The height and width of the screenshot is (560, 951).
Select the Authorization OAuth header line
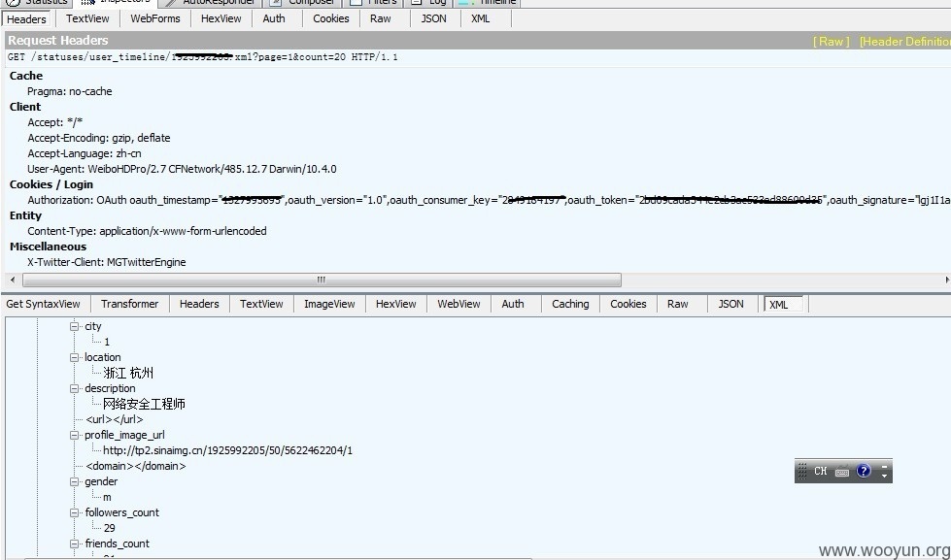coord(489,200)
